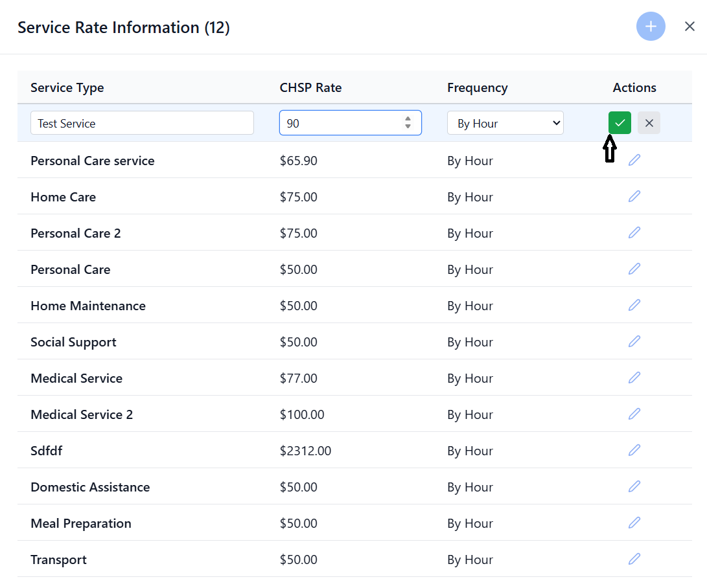Open edit for Meal Preparation row
This screenshot has width=707, height=588.
(x=634, y=523)
